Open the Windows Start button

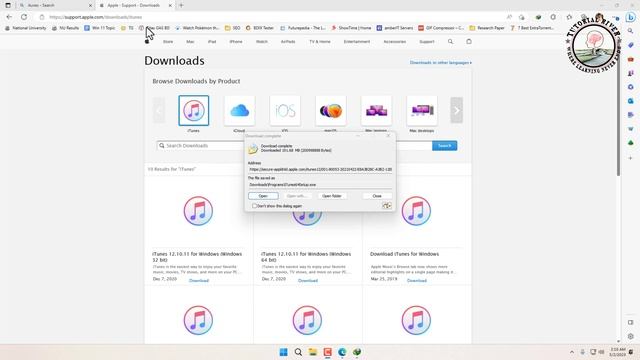pyautogui.click(x=283, y=352)
